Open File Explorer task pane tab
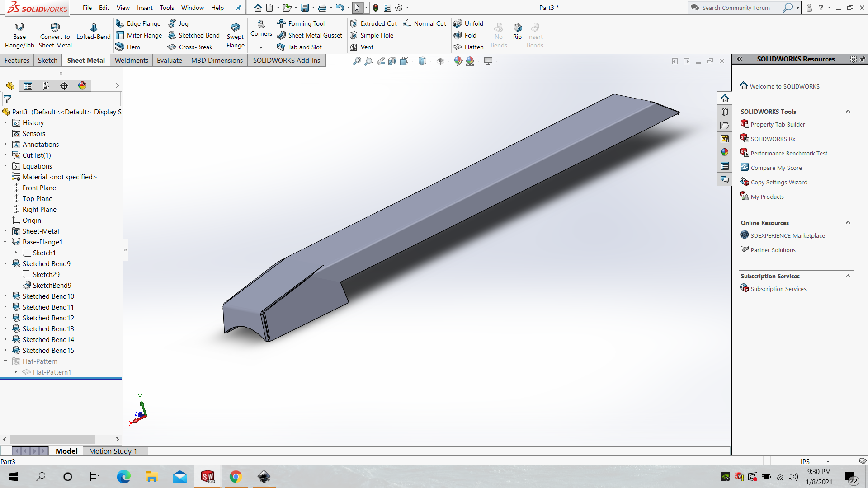868x488 pixels. click(725, 125)
